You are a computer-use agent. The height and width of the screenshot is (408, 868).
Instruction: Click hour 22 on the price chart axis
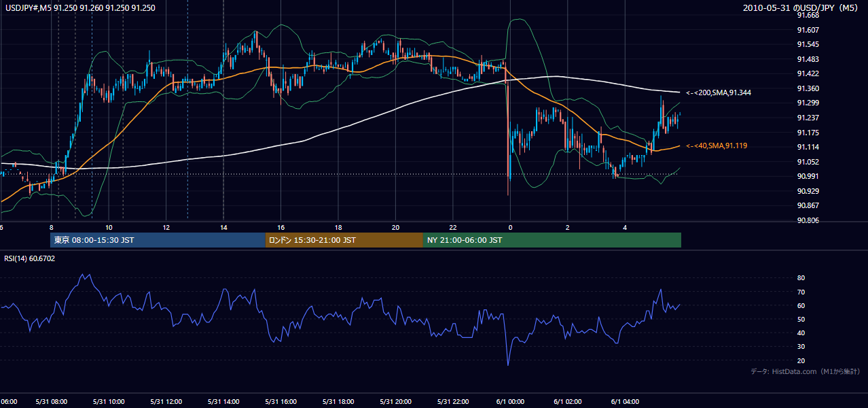tap(453, 228)
